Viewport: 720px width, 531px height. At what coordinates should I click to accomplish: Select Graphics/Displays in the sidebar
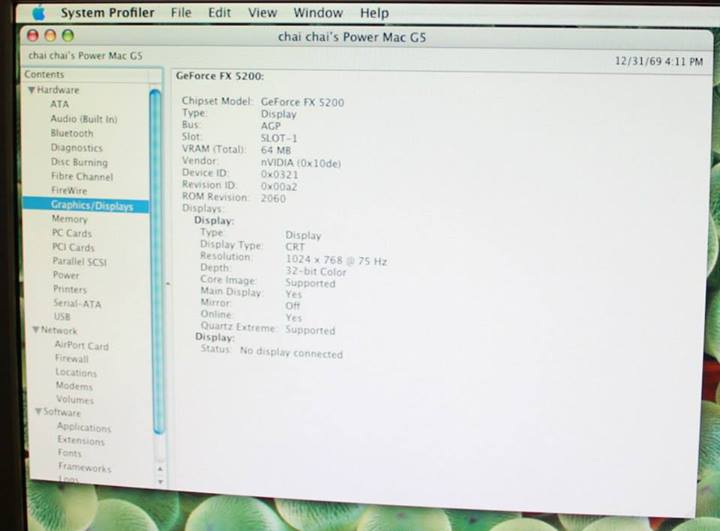coord(91,205)
